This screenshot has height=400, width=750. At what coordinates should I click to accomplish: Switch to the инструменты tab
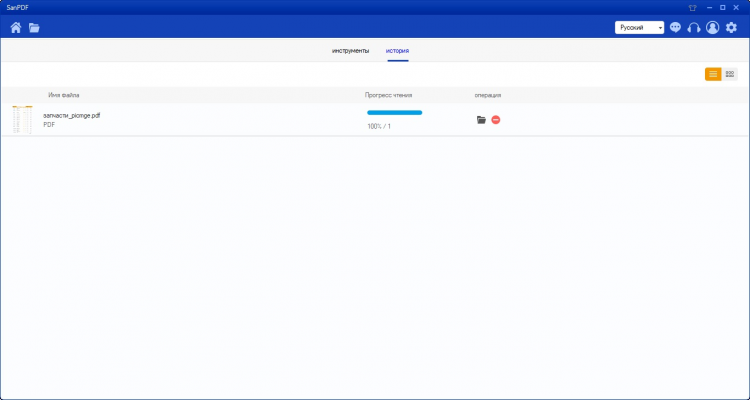coord(351,50)
